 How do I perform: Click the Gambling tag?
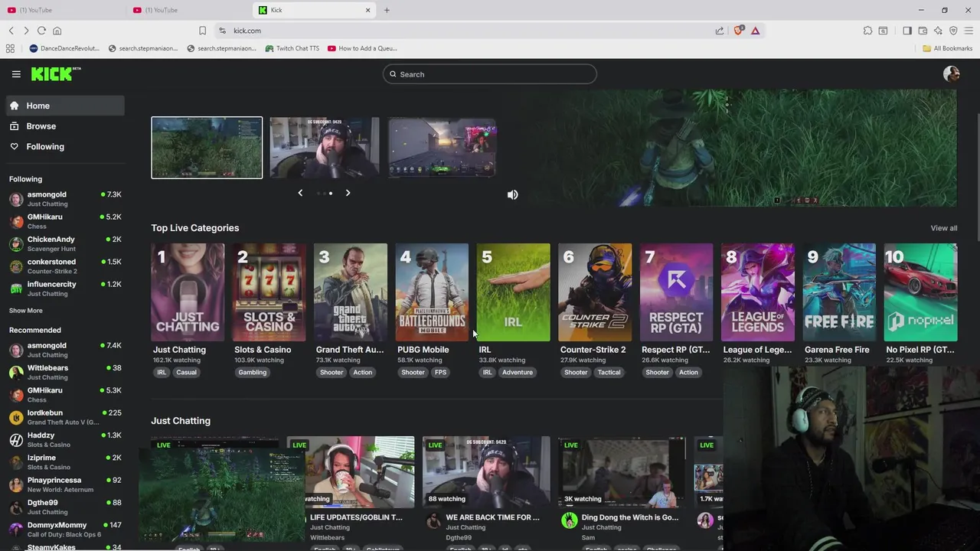pos(252,373)
